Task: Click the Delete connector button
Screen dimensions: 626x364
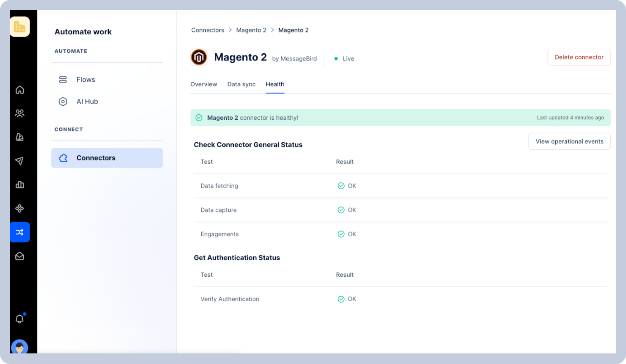Action: click(579, 57)
